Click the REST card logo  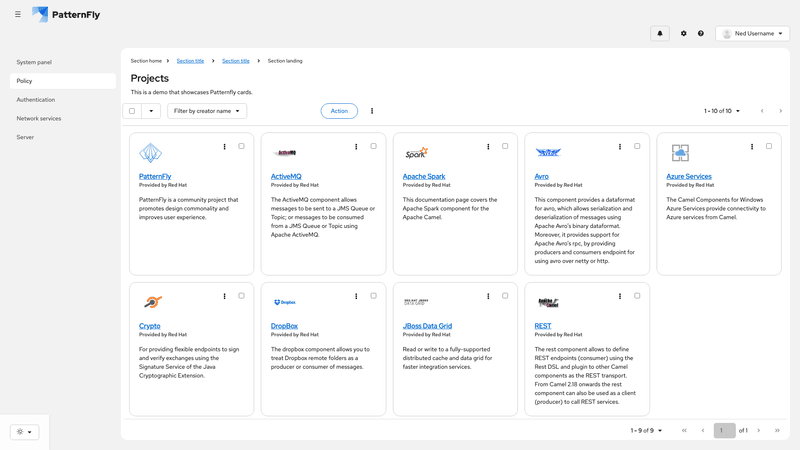(x=548, y=303)
